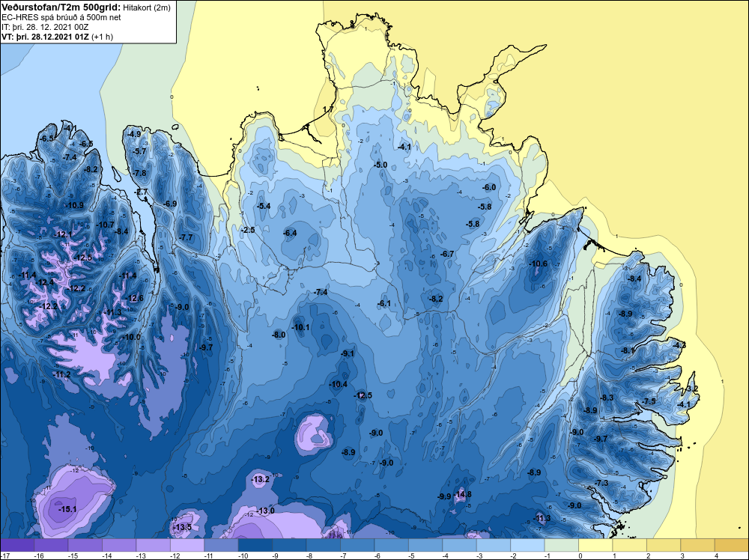
Task: Pick the -6 legend color swatch
Action: pyautogui.click(x=391, y=545)
